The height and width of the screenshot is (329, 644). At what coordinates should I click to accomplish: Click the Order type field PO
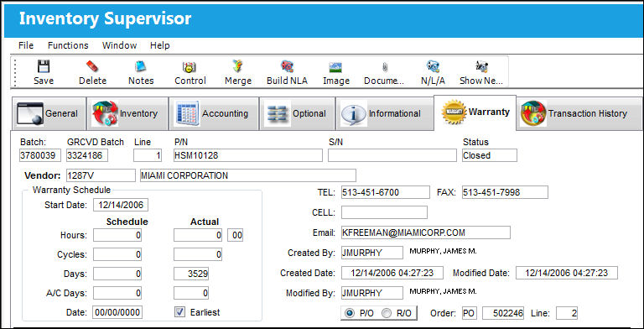[470, 313]
